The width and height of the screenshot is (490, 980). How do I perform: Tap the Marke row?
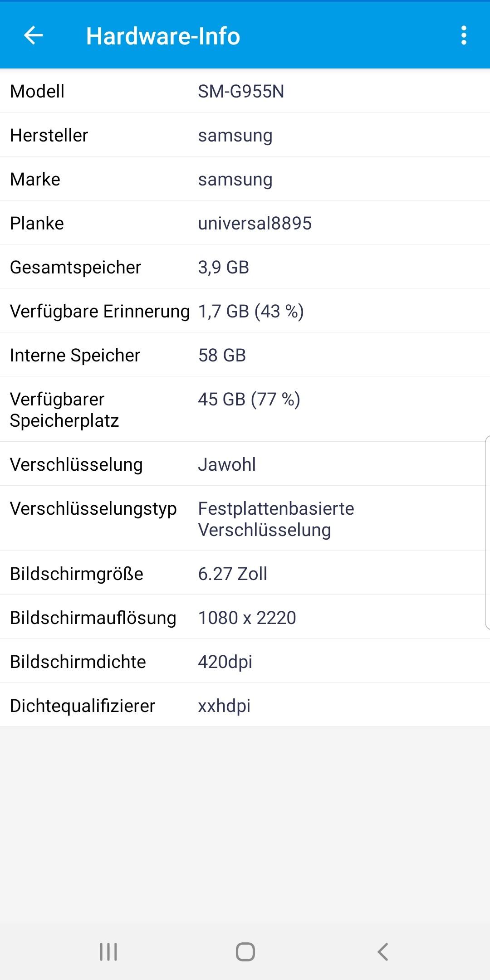[245, 179]
